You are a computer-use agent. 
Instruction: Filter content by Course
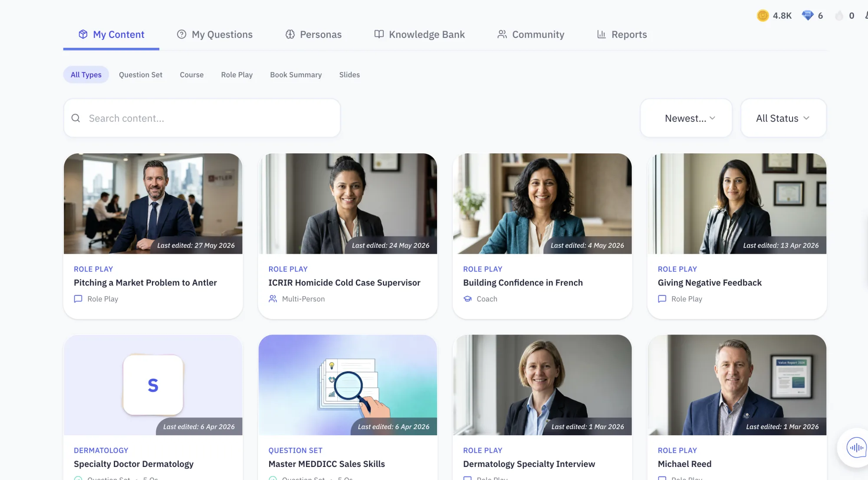[x=191, y=75]
